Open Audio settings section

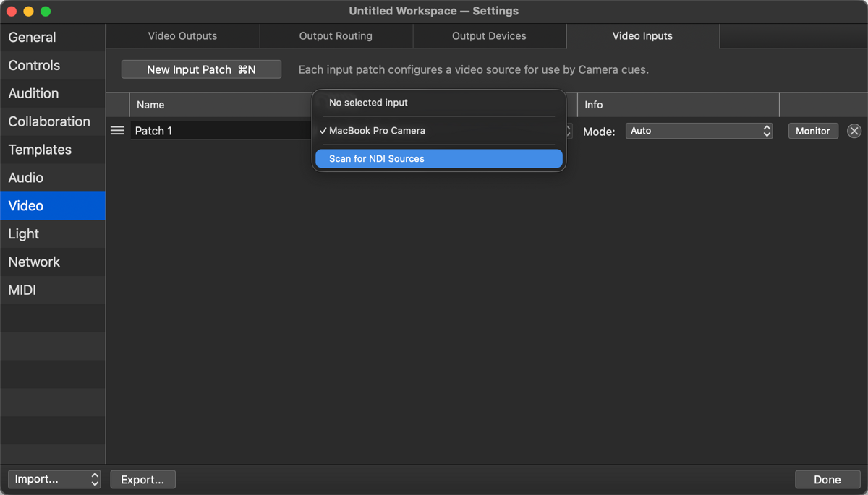(53, 178)
